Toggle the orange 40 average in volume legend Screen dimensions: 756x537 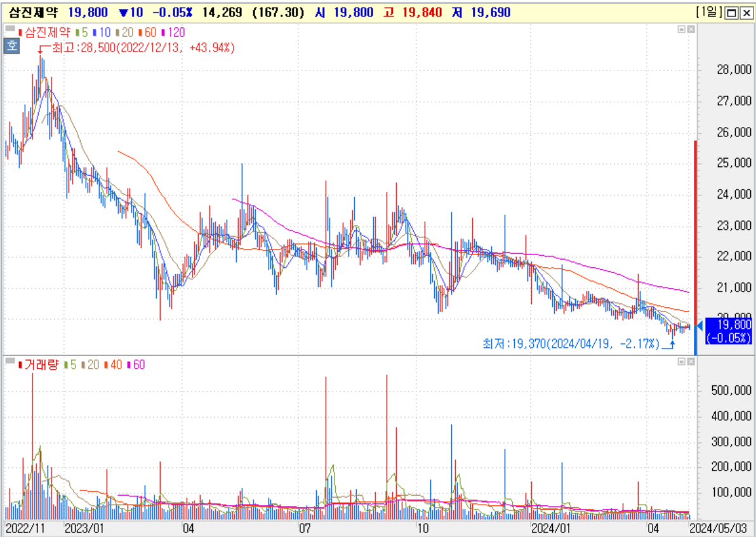click(113, 364)
